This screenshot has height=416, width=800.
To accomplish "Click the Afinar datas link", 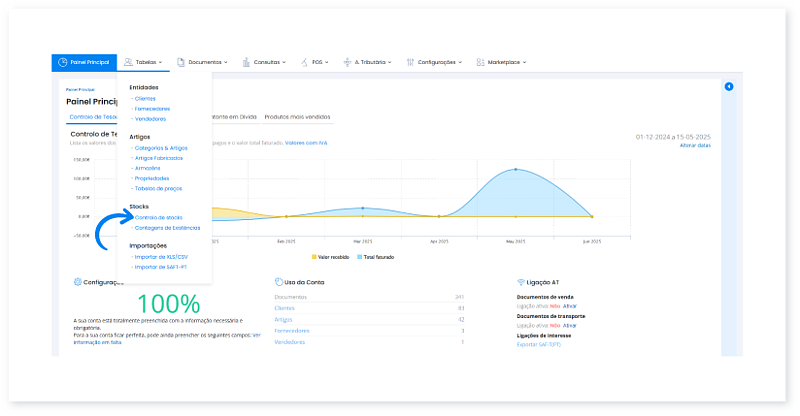I will 695,146.
